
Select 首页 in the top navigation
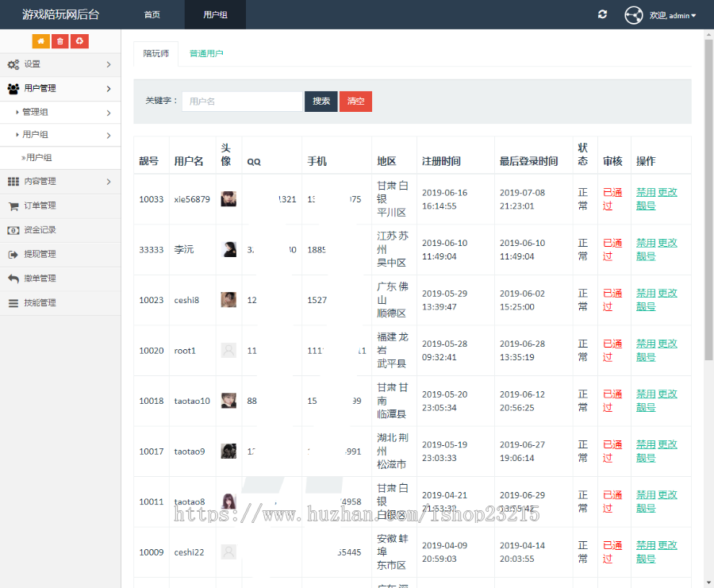[x=152, y=15]
